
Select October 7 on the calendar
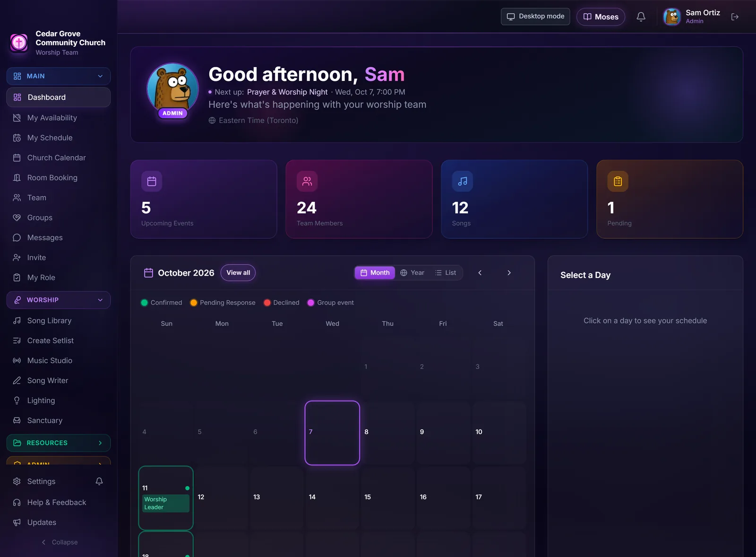332,433
